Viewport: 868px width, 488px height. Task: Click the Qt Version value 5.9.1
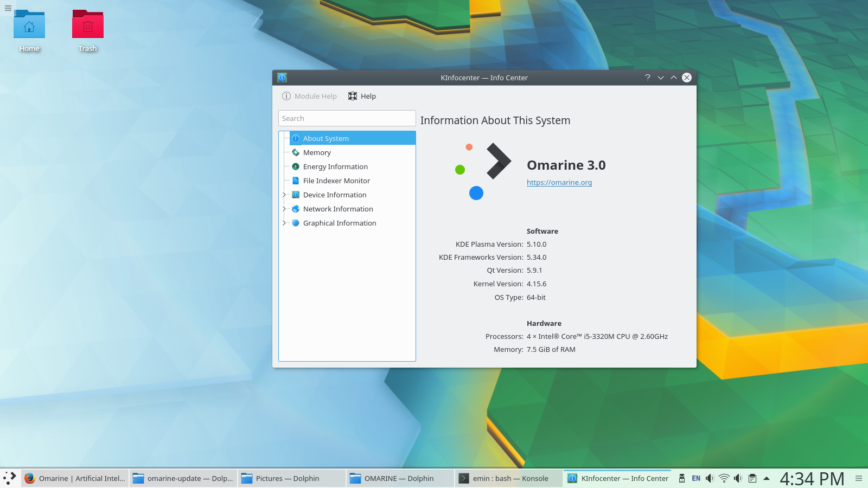(534, 270)
